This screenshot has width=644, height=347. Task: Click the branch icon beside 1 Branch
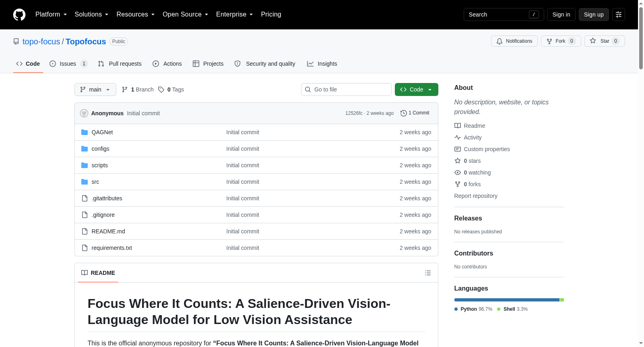125,89
